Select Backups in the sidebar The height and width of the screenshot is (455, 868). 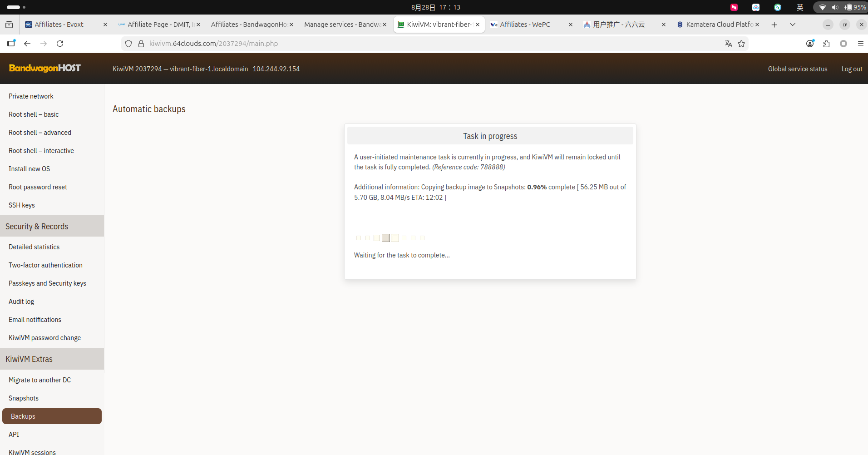point(52,416)
